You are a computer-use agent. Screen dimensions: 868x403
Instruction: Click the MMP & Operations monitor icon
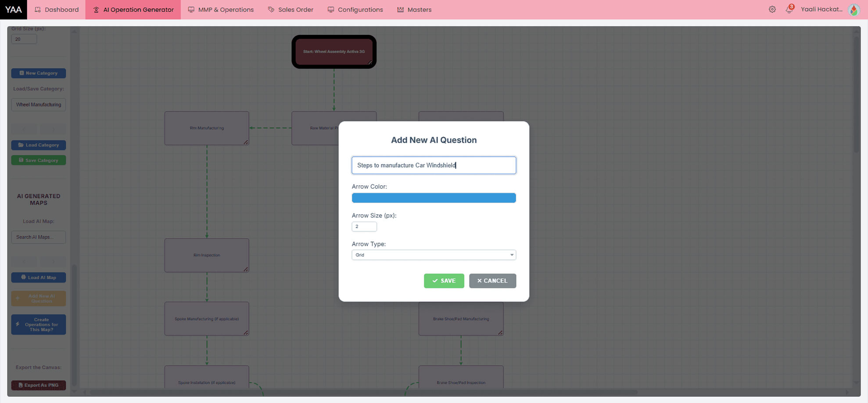click(190, 9)
